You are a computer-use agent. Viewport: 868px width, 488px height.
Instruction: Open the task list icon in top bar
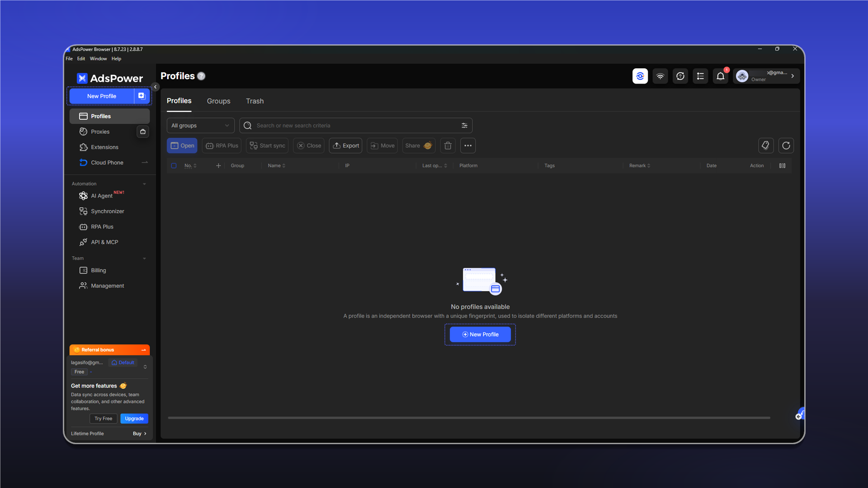click(700, 76)
